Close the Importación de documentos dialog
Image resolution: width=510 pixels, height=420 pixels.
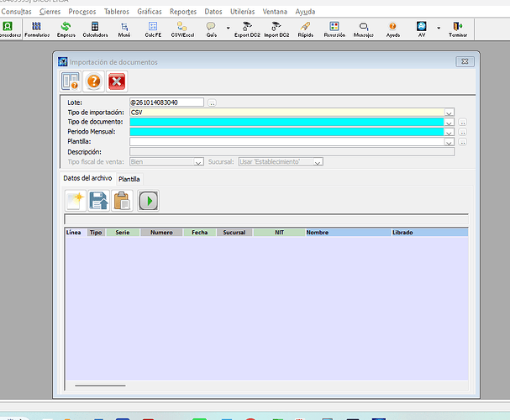(x=465, y=61)
